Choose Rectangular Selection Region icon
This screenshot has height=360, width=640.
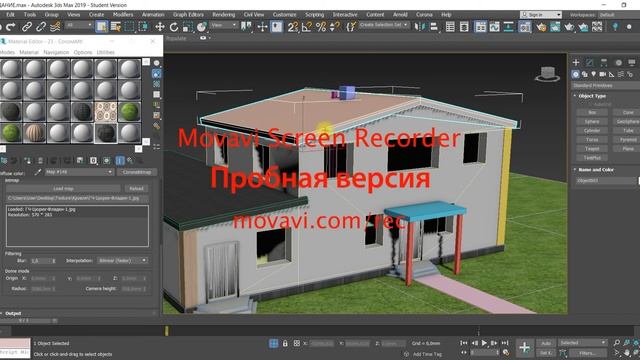(x=129, y=27)
